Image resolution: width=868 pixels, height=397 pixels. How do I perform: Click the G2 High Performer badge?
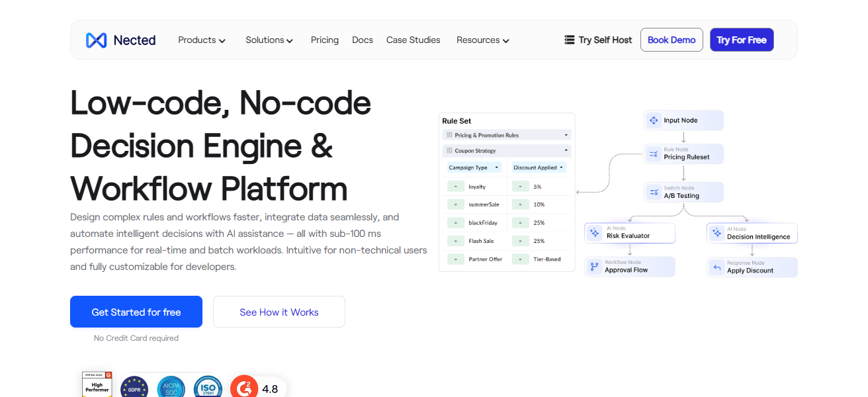[97, 385]
